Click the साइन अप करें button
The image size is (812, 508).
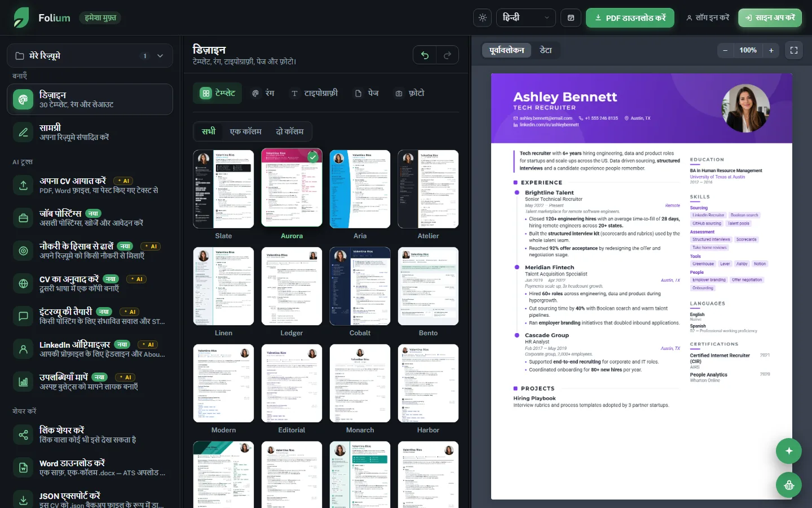770,17
